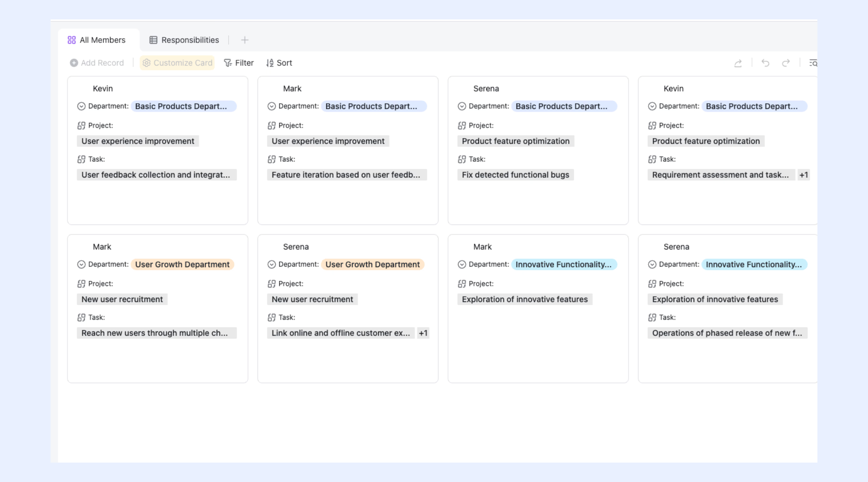Click Project icon on Kevin's User feedback card
868x482 pixels.
coord(81,126)
